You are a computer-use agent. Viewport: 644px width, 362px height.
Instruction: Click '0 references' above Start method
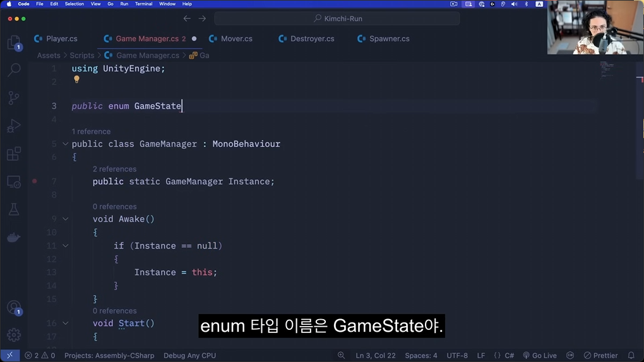point(114,311)
